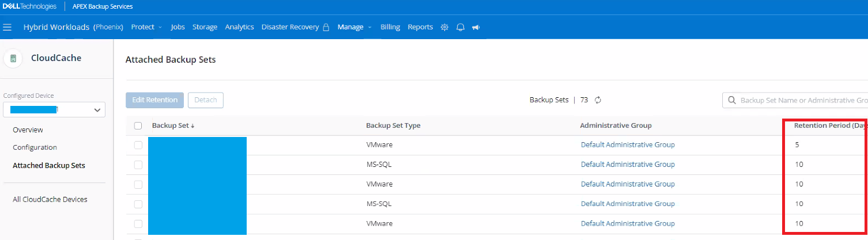
Task: Click the Backup Set Name search field
Action: tap(801, 100)
